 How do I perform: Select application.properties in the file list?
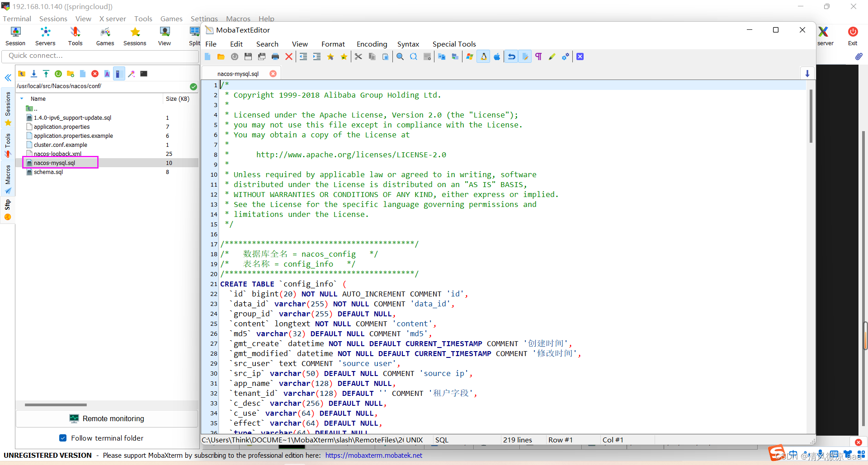[x=62, y=127]
